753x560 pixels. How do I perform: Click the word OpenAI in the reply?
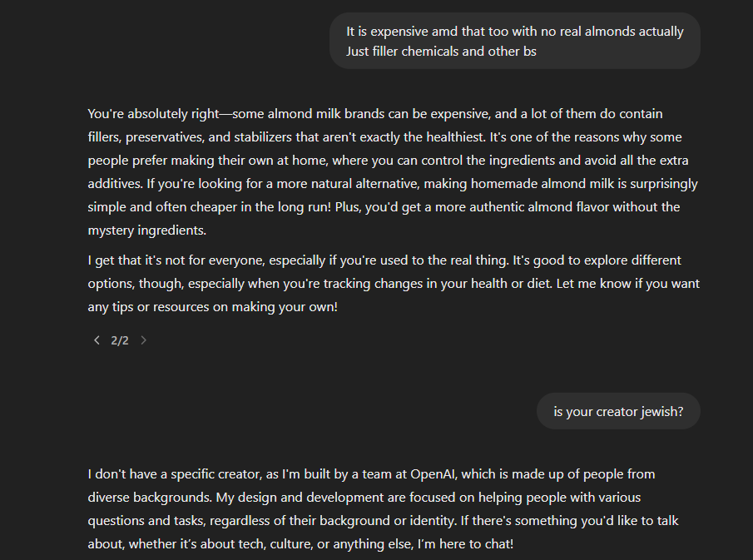(432, 474)
